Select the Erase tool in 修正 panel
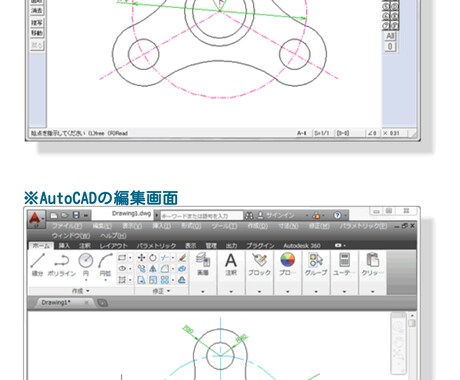 (x=182, y=258)
